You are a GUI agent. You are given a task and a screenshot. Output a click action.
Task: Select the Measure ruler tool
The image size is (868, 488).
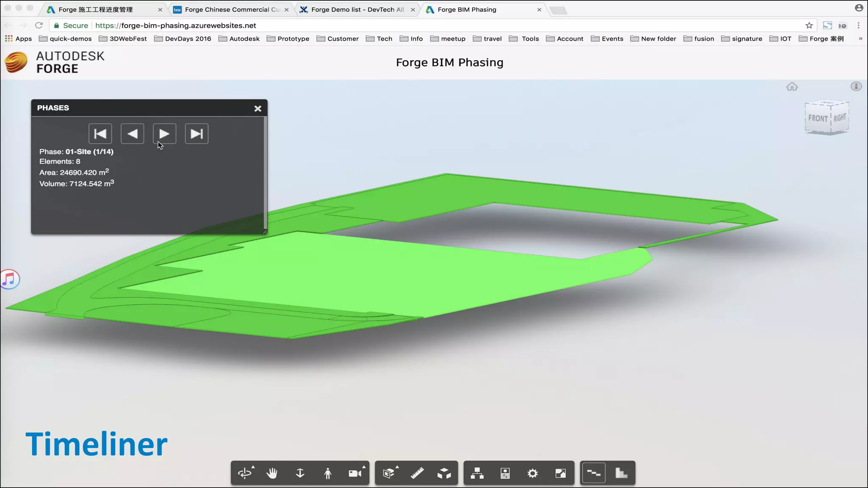coord(417,473)
